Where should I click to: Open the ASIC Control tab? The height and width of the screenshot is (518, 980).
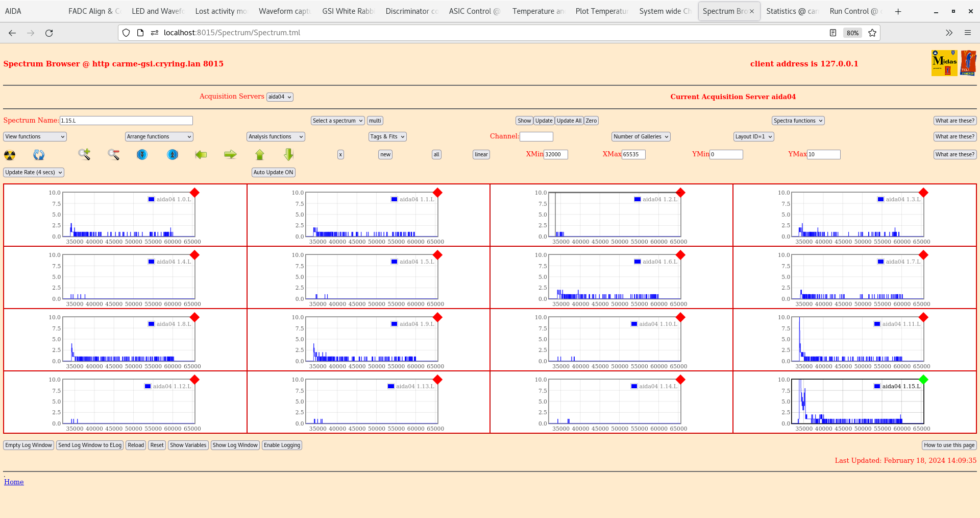click(474, 11)
